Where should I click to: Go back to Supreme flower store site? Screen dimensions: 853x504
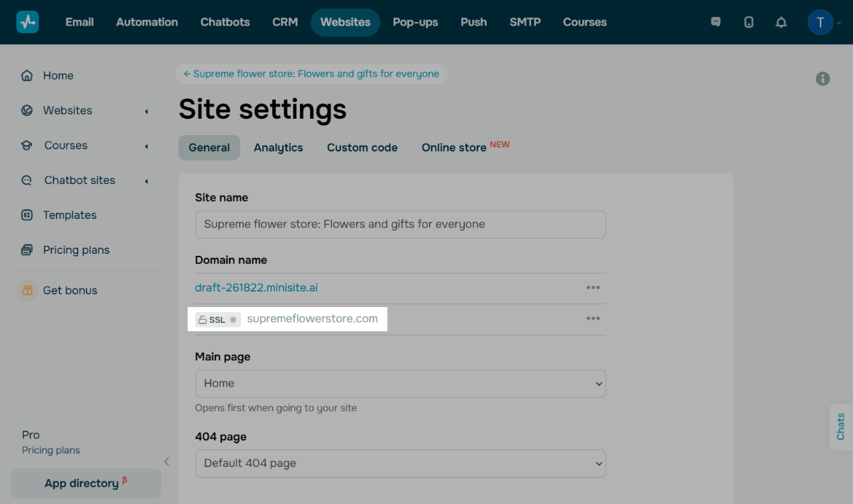click(311, 74)
